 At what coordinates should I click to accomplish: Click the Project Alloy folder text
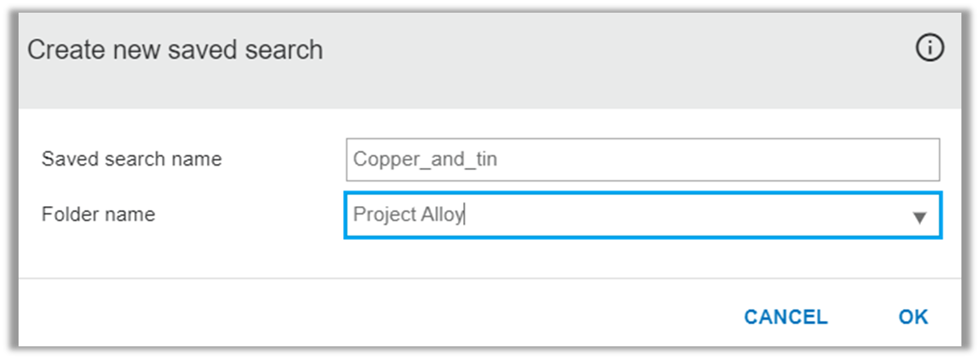pos(408,215)
